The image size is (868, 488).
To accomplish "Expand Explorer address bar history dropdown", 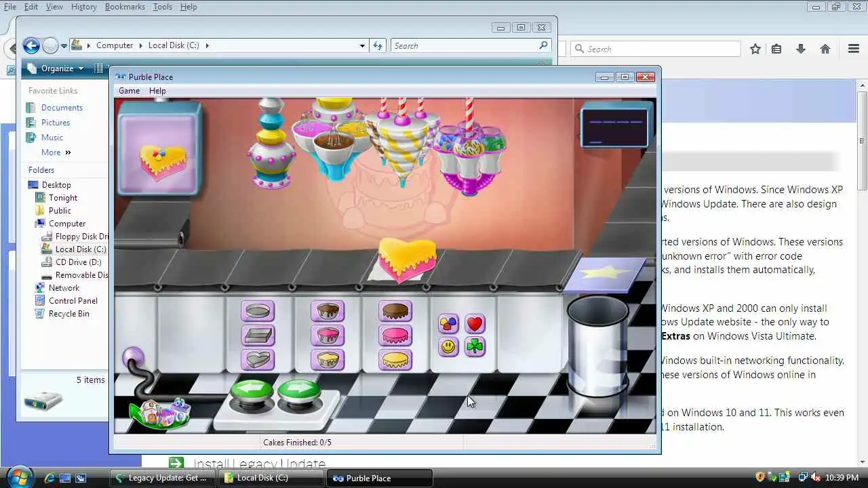I will point(362,45).
